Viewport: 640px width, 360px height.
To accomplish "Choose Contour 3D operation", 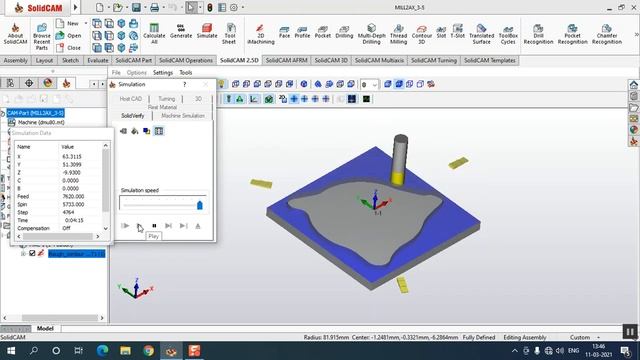I will 422,34.
